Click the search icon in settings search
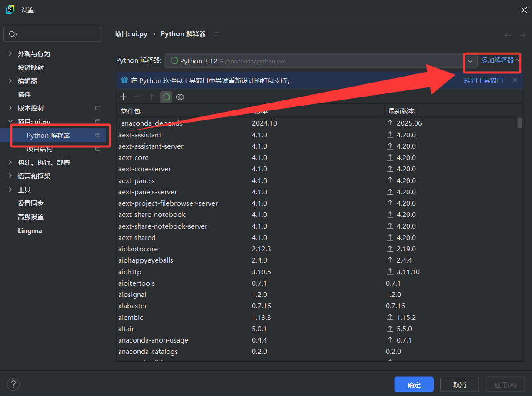 coord(13,34)
